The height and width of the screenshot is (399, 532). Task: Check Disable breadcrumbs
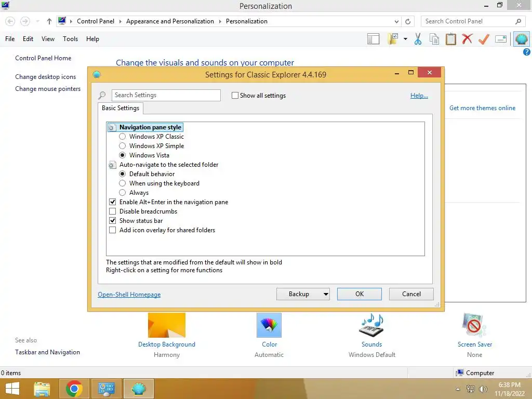(112, 211)
